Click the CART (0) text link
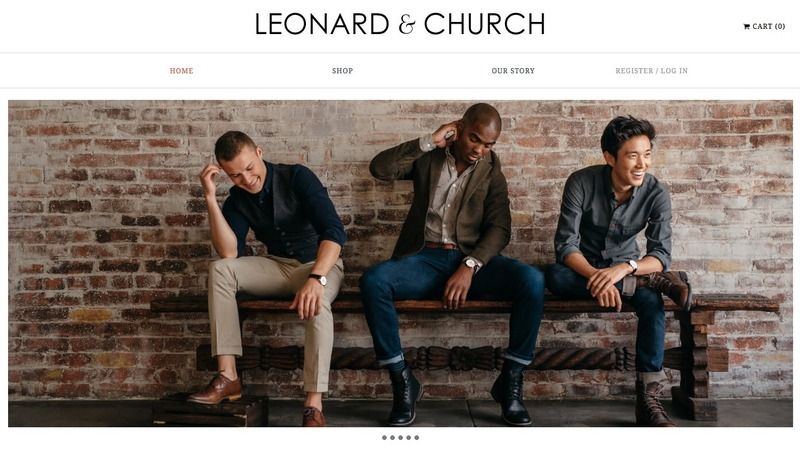 768,27
